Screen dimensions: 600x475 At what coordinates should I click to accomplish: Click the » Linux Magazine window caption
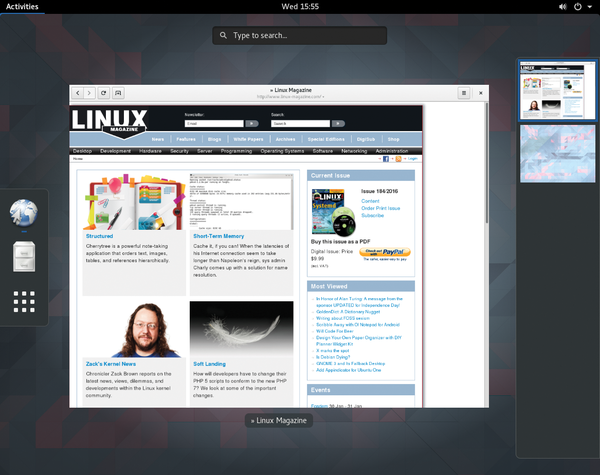(x=279, y=421)
